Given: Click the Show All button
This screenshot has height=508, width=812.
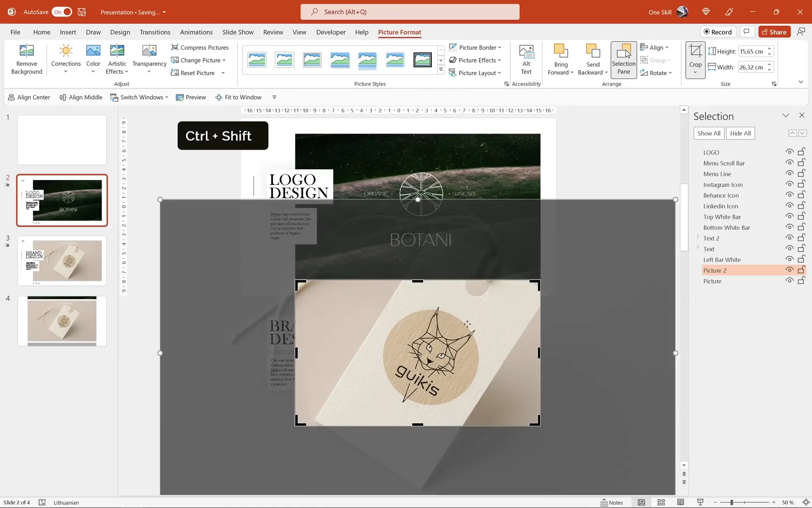Looking at the screenshot, I should pos(709,133).
